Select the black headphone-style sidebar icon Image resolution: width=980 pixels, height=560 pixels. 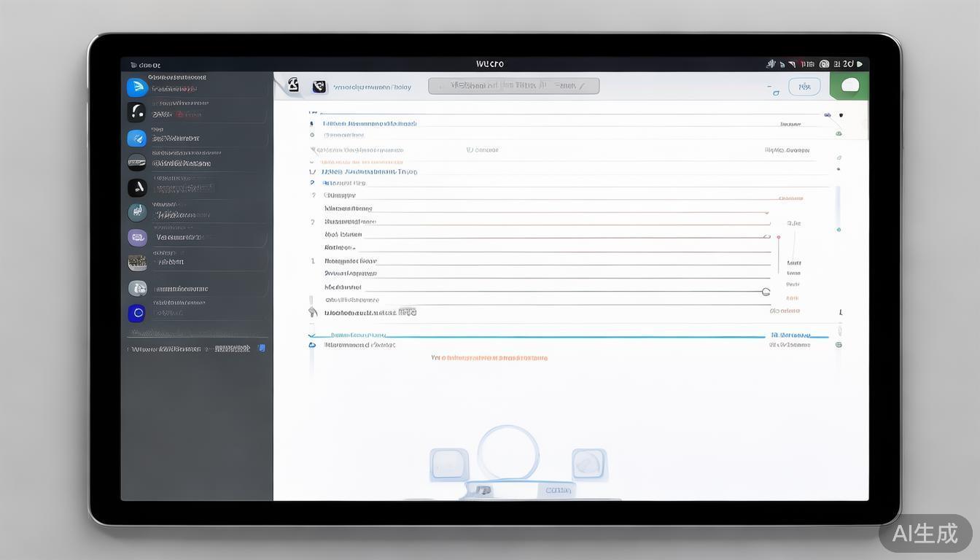(137, 112)
